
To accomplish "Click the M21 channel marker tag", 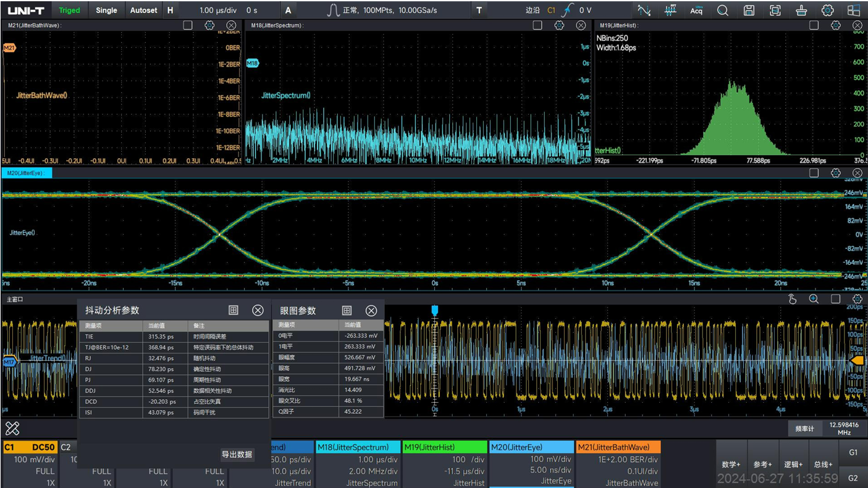I will [x=9, y=48].
